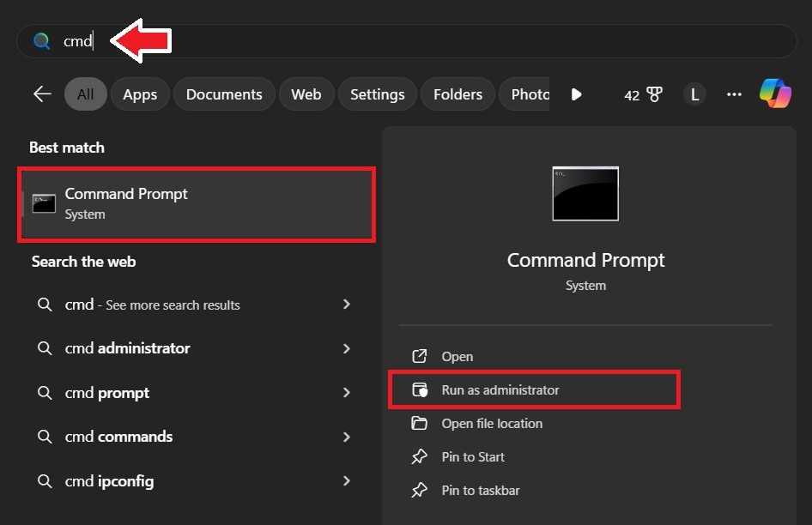Select the cmd commands web suggestion

pyautogui.click(x=118, y=437)
